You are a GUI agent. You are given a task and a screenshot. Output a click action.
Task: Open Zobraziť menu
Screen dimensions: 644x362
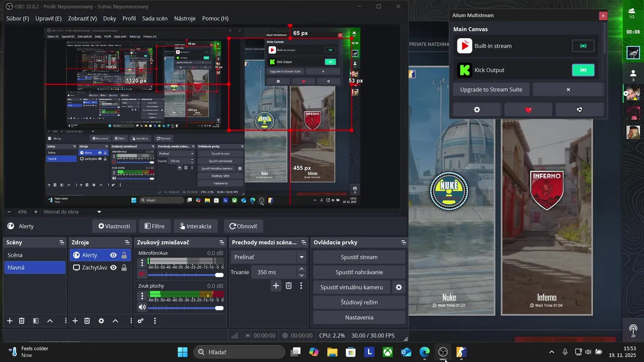[x=82, y=18]
